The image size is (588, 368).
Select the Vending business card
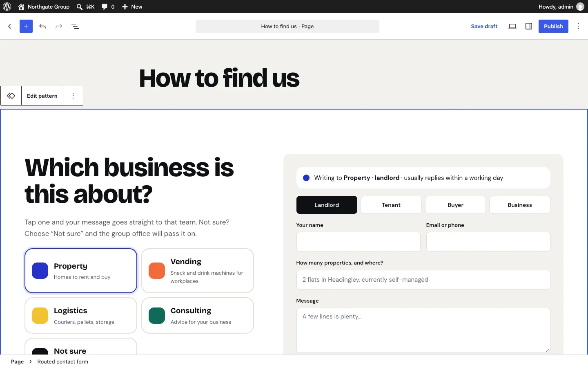pos(198,271)
